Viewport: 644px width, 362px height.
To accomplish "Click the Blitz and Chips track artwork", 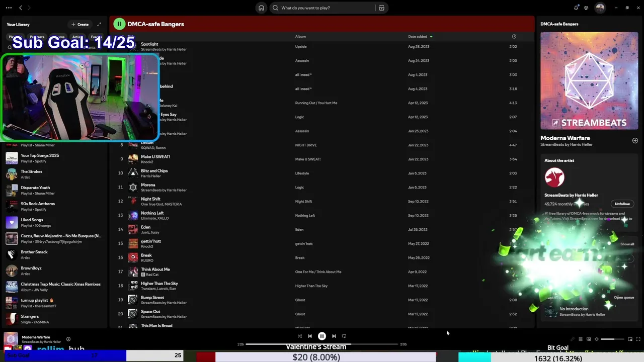I will (x=133, y=173).
